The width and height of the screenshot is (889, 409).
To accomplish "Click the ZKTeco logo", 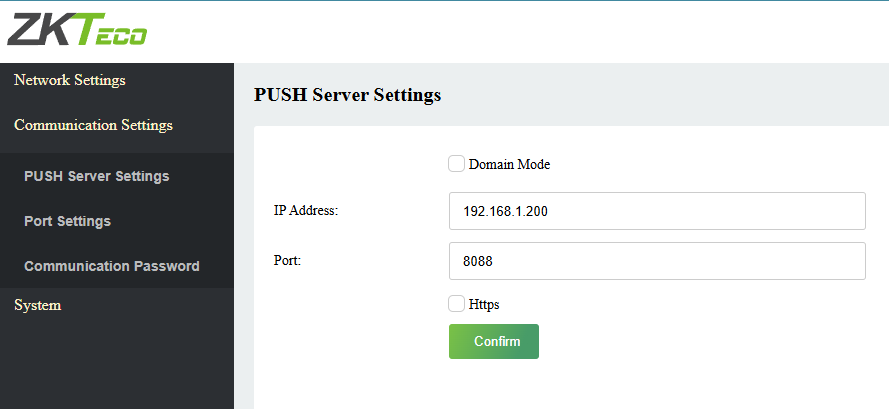I will pos(76,30).
